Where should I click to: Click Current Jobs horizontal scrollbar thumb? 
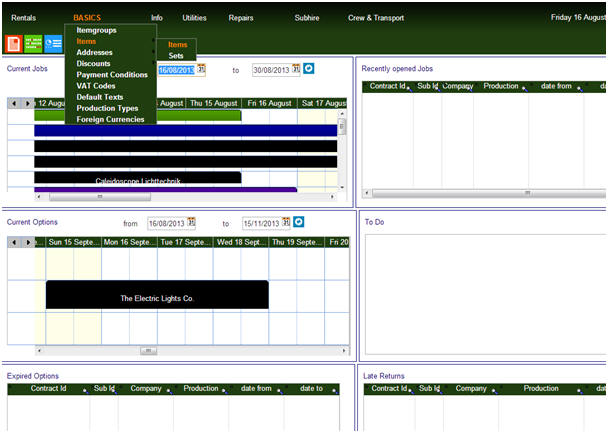(100, 197)
